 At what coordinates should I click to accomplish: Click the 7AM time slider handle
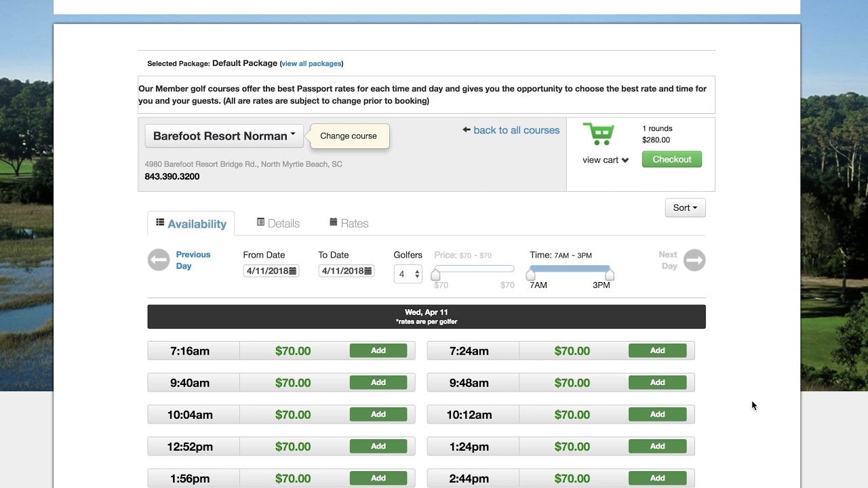[x=531, y=274]
